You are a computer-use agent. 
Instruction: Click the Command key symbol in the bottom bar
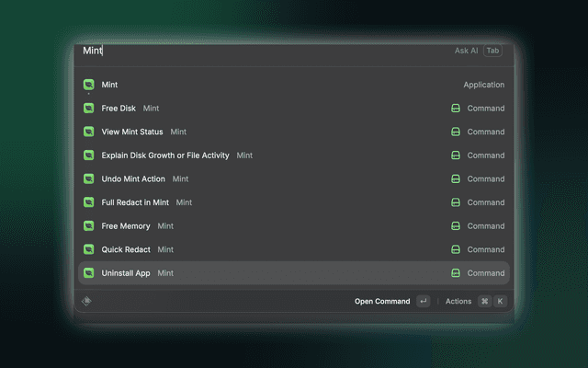click(485, 301)
